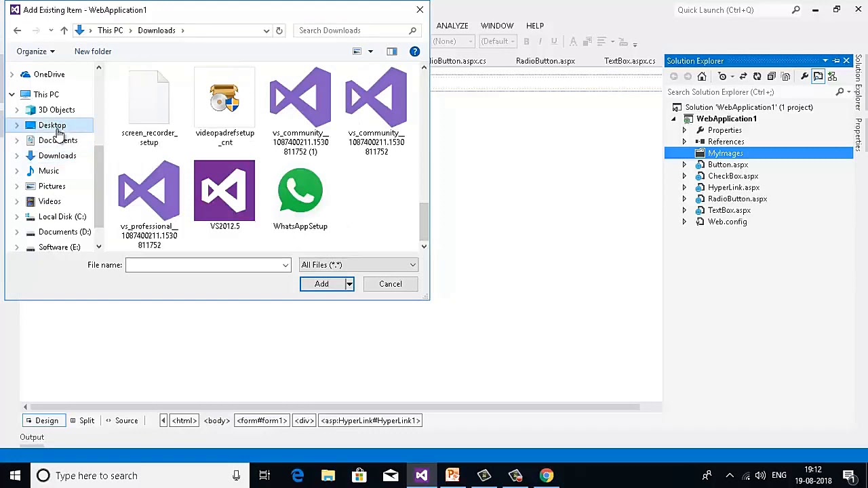Open the recent locations dropdown arrow
Viewport: 868px width, 488px height.
[x=51, y=30]
